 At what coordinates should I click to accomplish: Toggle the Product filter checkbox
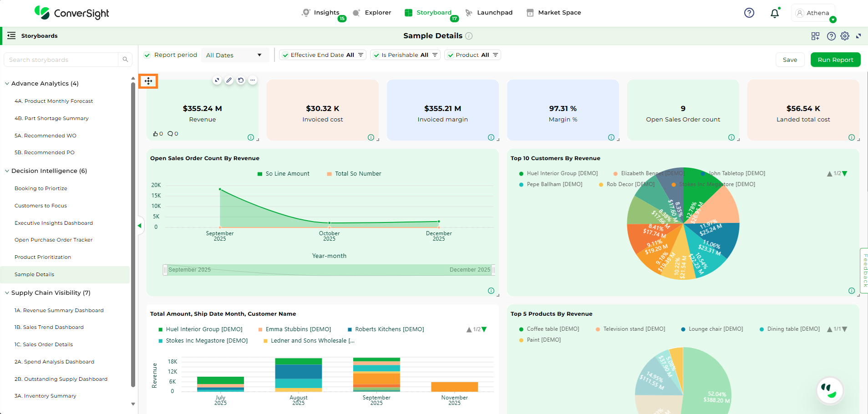(451, 55)
